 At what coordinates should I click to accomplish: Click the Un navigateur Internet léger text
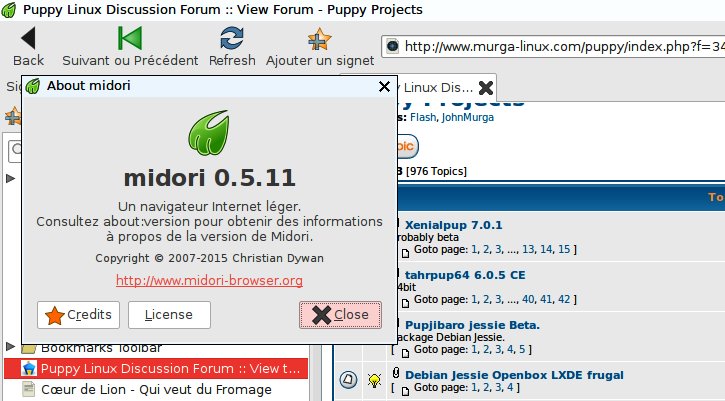pyautogui.click(x=209, y=206)
